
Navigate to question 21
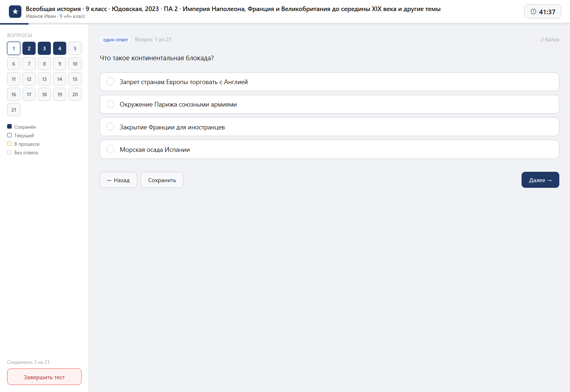14,110
